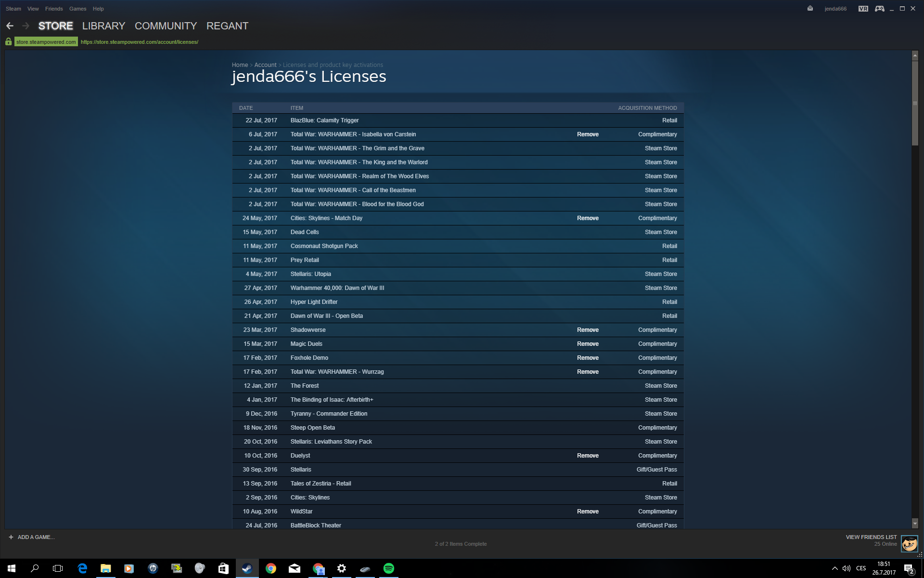Click the plus icon beside Add a Game

(11, 537)
